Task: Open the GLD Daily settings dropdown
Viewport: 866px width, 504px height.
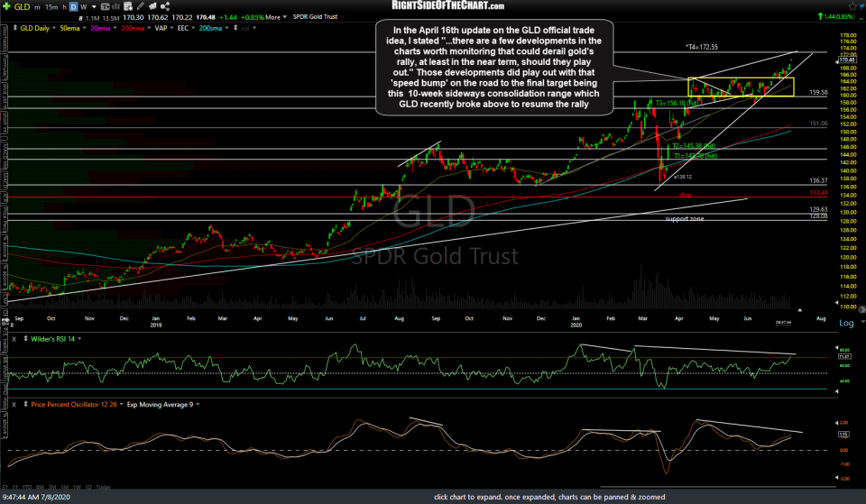Action: tap(54, 28)
